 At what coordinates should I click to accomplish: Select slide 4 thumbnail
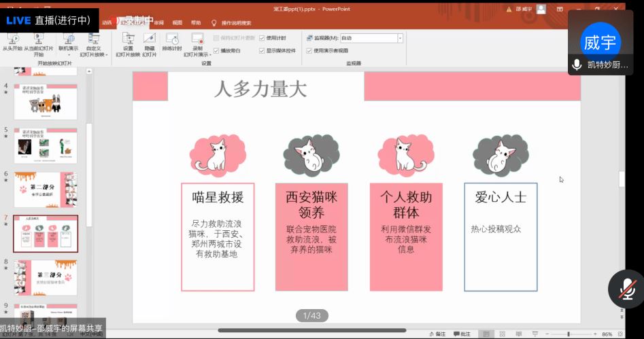(x=46, y=102)
